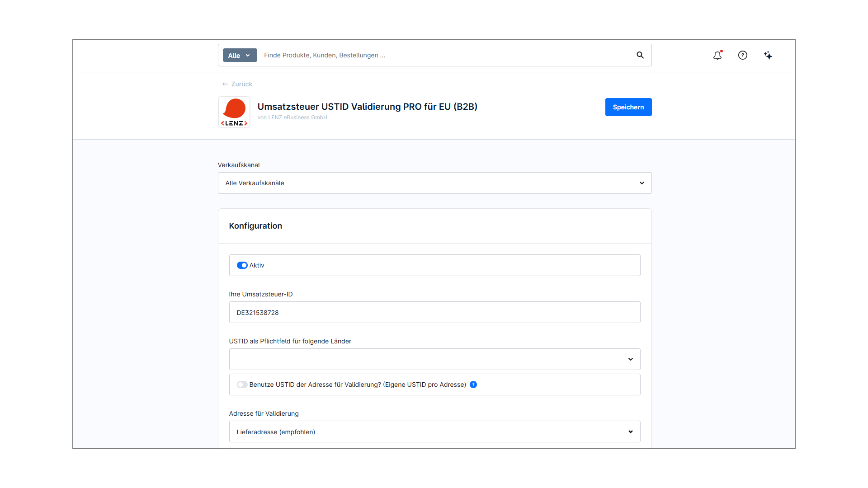868x488 pixels.
Task: Open the help question mark icon
Action: pyautogui.click(x=743, y=55)
